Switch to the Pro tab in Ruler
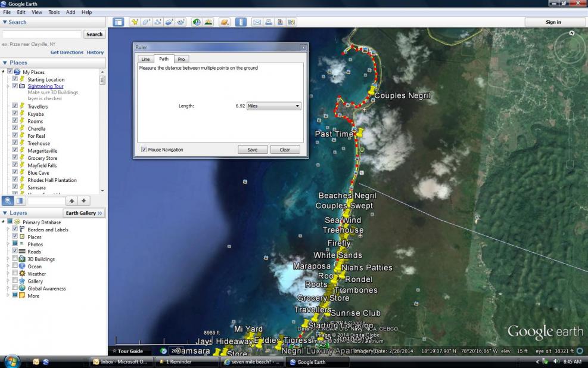The height and width of the screenshot is (368, 588). (181, 59)
